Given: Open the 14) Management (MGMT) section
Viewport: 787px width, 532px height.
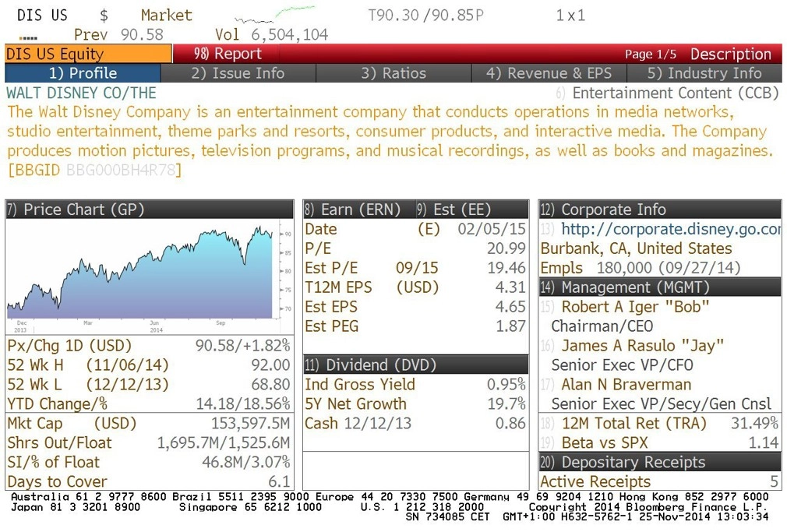Looking at the screenshot, I should (x=660, y=287).
